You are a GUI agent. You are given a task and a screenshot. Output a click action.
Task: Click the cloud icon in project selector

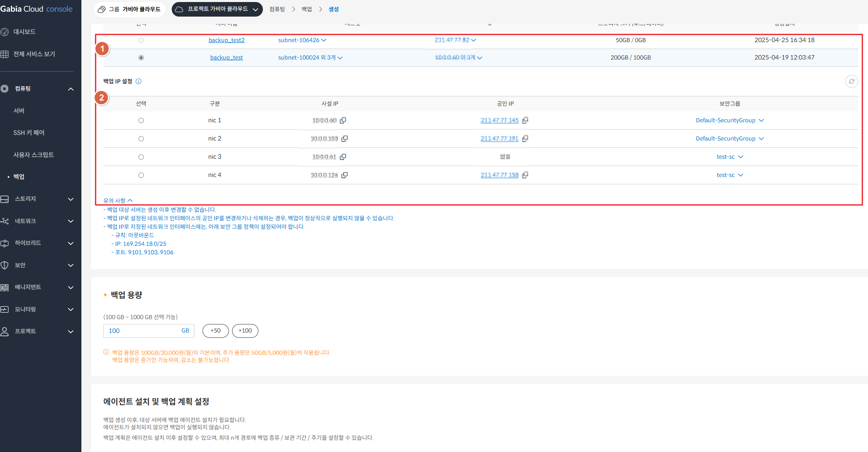click(x=179, y=9)
